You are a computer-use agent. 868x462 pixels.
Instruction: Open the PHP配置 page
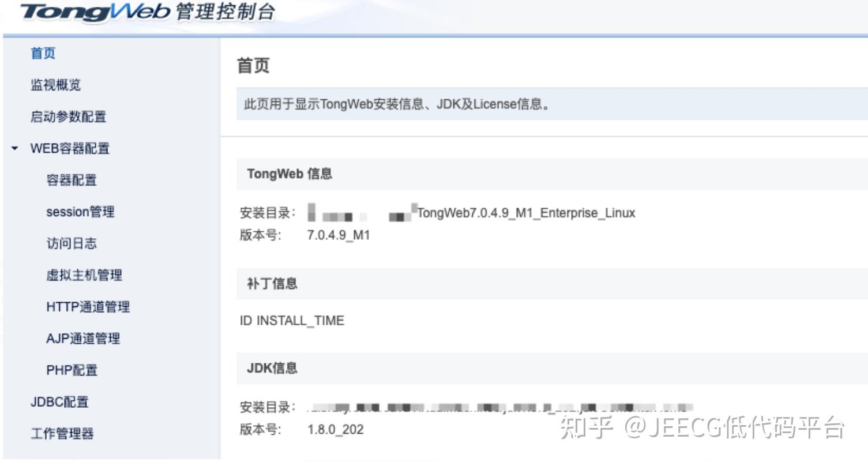click(x=71, y=370)
